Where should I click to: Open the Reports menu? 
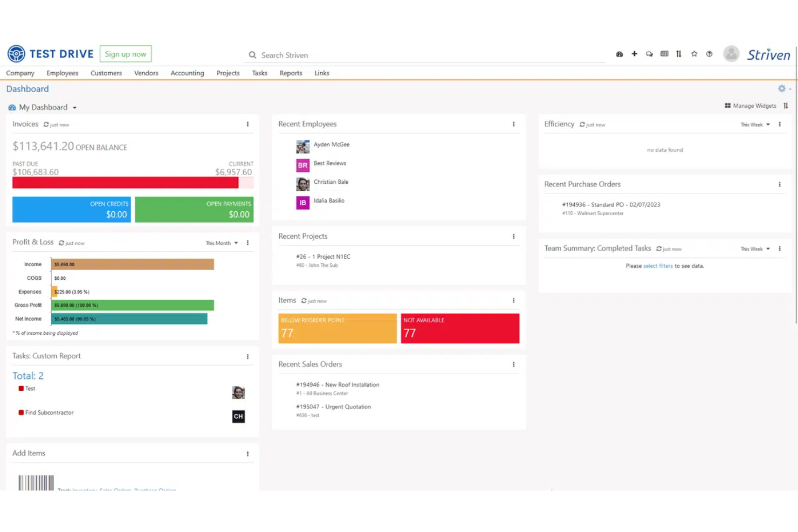click(x=291, y=73)
